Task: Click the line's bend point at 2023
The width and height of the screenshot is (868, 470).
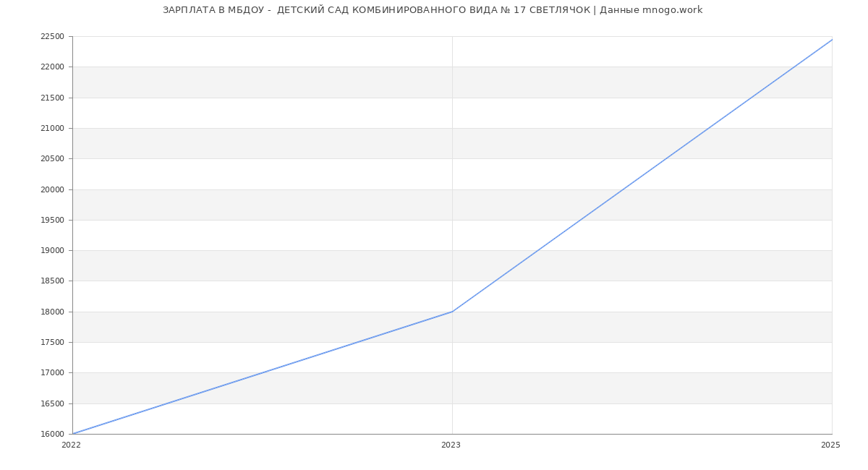Action: 452,312
